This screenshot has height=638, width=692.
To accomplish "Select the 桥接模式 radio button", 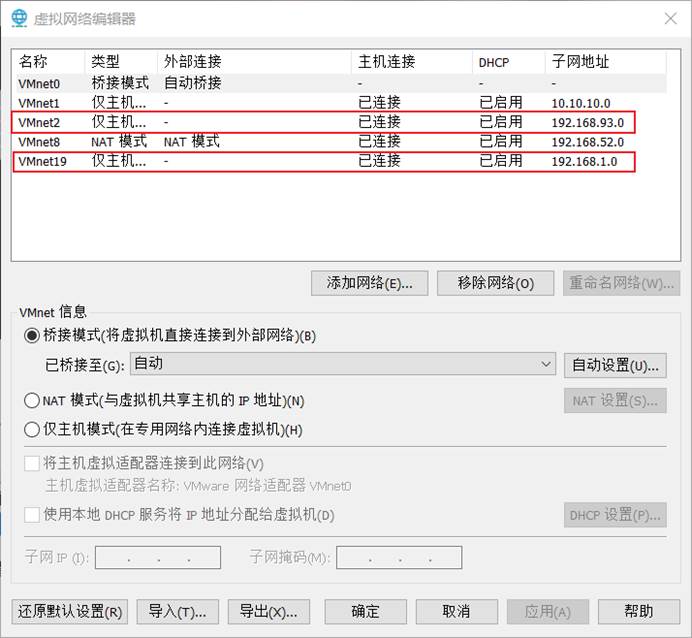I will (32, 335).
